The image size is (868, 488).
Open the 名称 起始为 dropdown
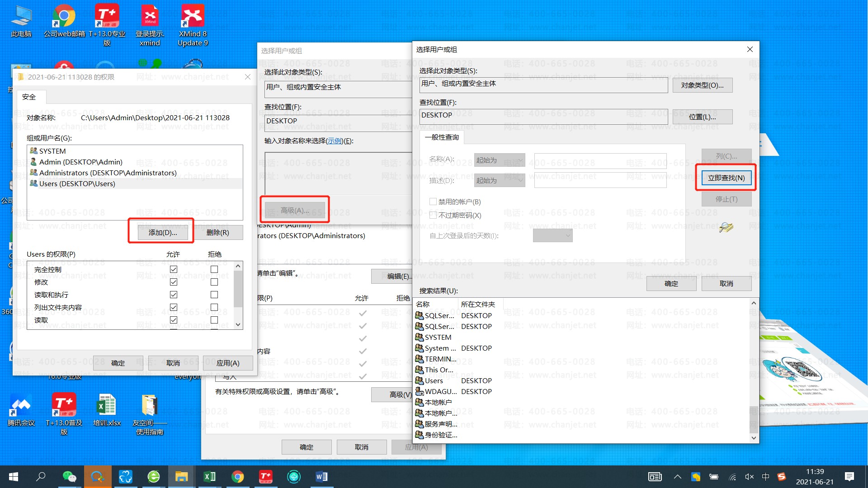500,160
